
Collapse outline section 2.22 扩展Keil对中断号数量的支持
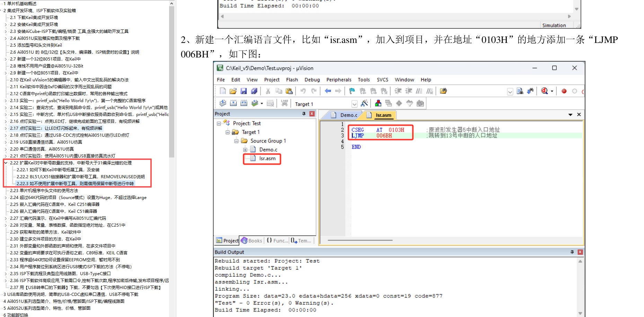point(6,163)
